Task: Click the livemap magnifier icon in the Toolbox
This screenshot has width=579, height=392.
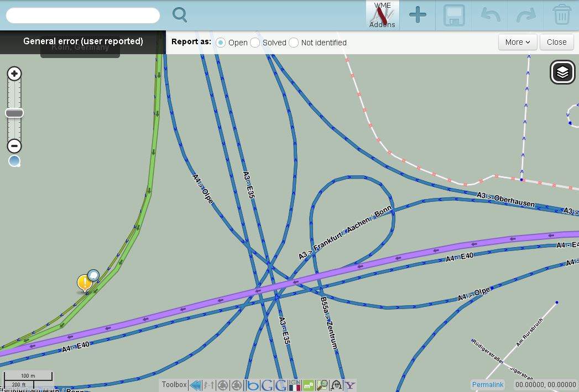Action: pos(322,385)
